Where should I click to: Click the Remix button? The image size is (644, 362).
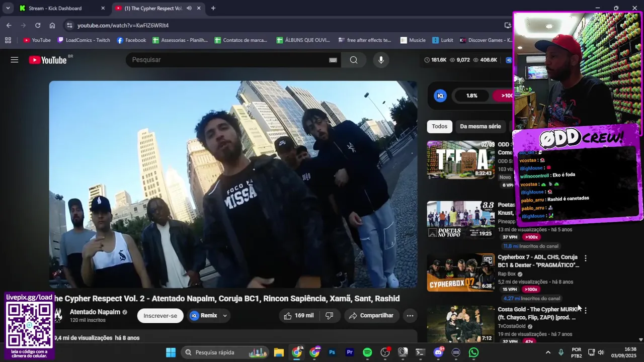[204, 316]
